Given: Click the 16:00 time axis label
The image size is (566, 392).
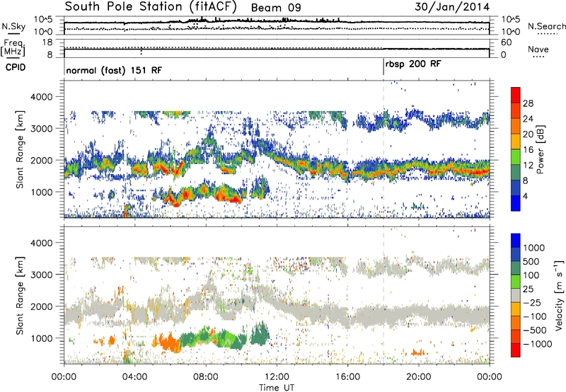Looking at the screenshot, I should pyautogui.click(x=347, y=376).
